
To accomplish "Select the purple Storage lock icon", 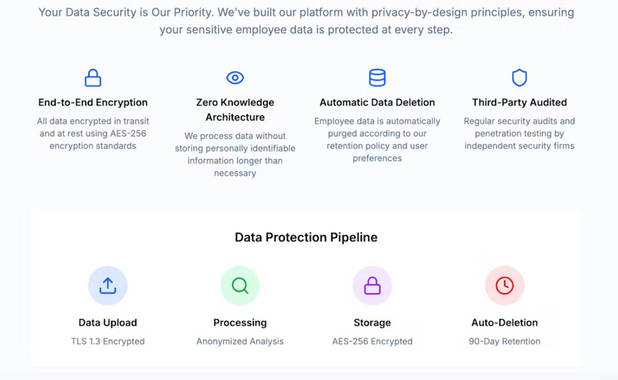I will (x=372, y=285).
